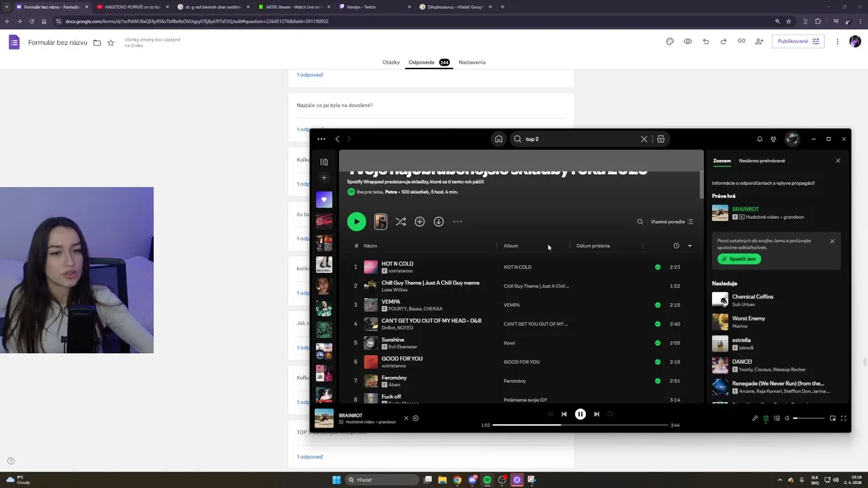Image resolution: width=868 pixels, height=488 pixels.
Task: Open the 'Vlastné poradie' sort dropdown
Action: [x=671, y=222]
